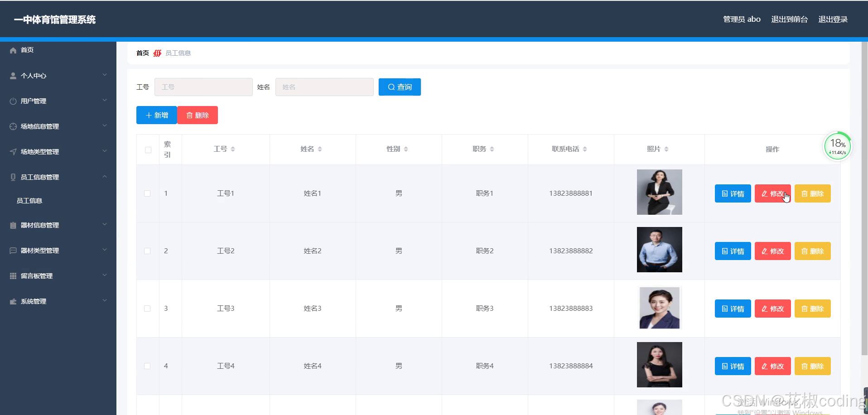Sort 性别 column with sort arrows
868x415 pixels.
tap(406, 149)
